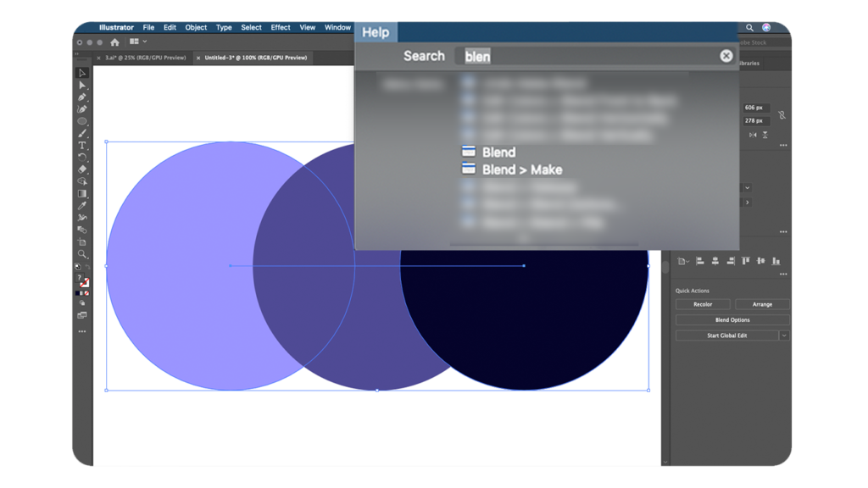This screenshot has height=488, width=868.
Task: Open drawing mode options icon
Action: click(82, 303)
